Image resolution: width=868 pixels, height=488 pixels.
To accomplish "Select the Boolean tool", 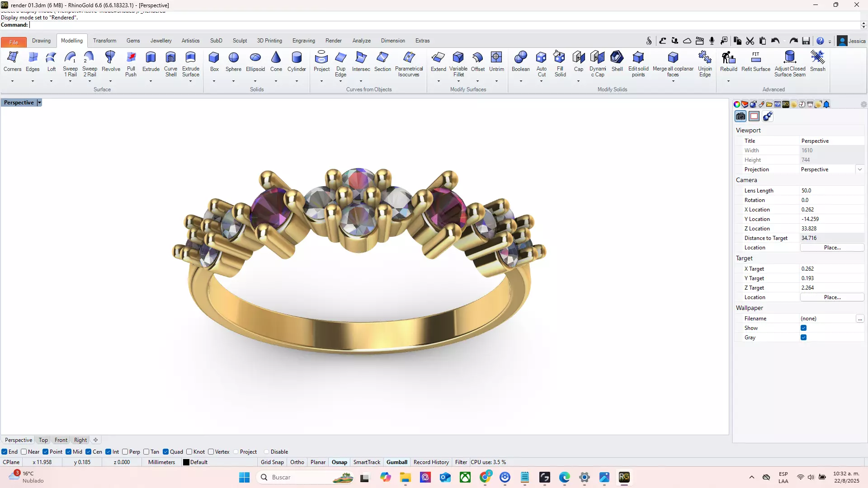I will 520,61.
